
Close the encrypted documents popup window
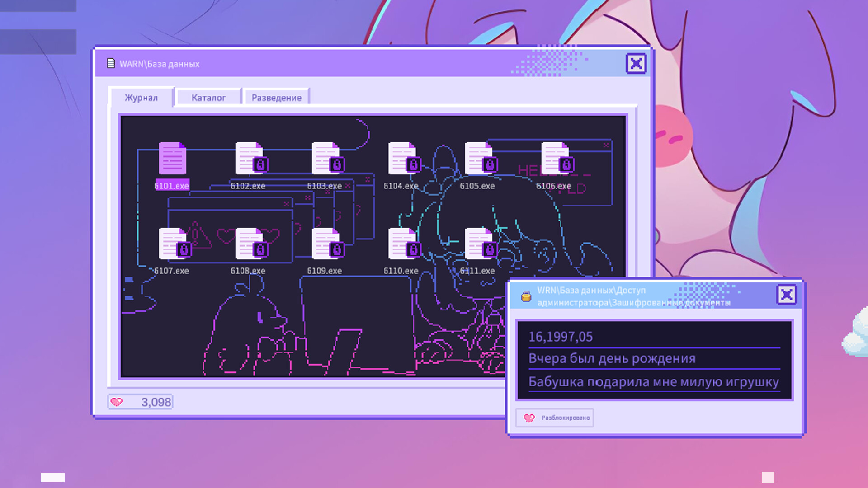tap(787, 295)
